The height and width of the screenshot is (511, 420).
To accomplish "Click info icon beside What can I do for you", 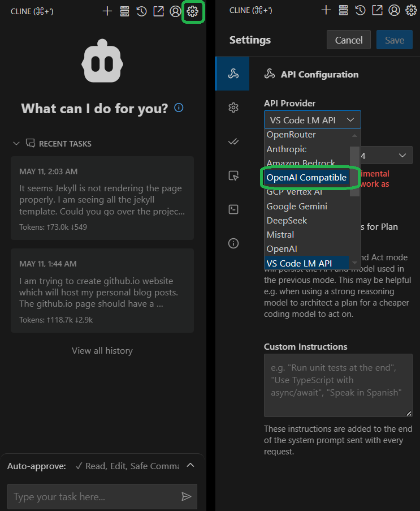I will [x=179, y=108].
